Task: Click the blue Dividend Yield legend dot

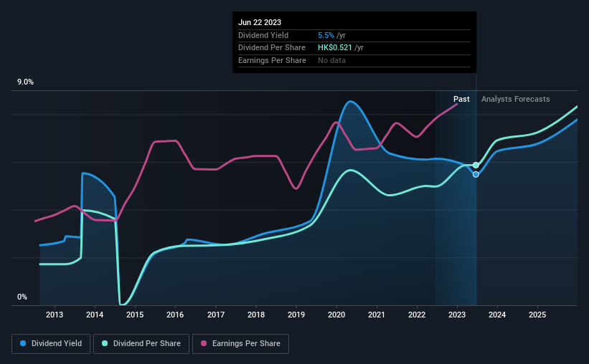Action: [23, 343]
